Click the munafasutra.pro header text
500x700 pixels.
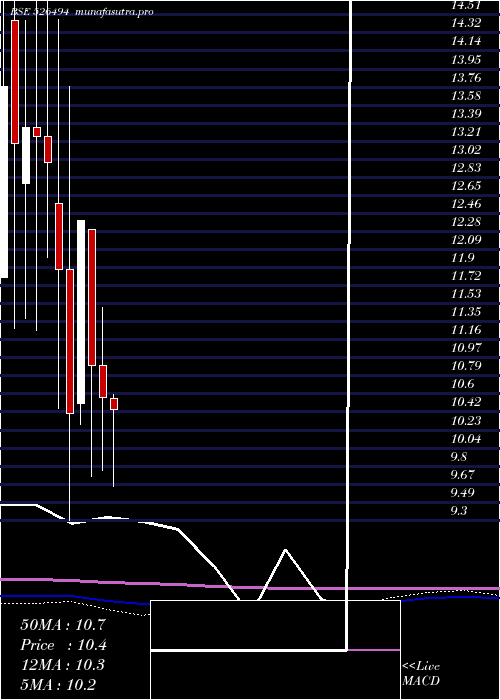[x=115, y=12]
